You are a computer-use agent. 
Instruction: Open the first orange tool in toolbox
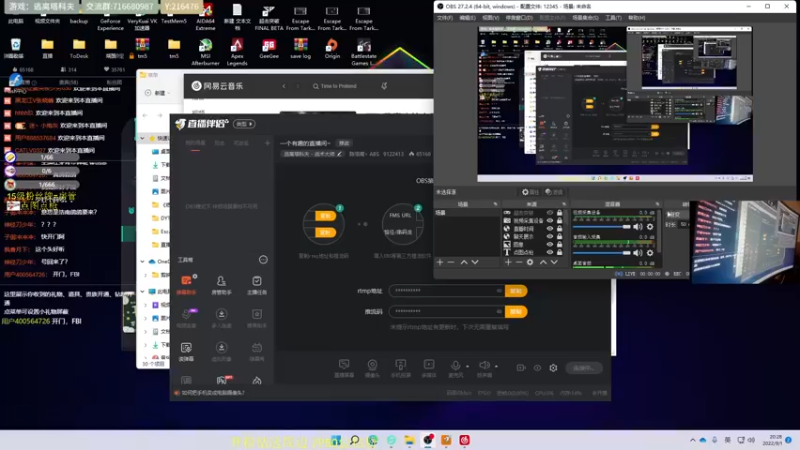[x=186, y=284]
